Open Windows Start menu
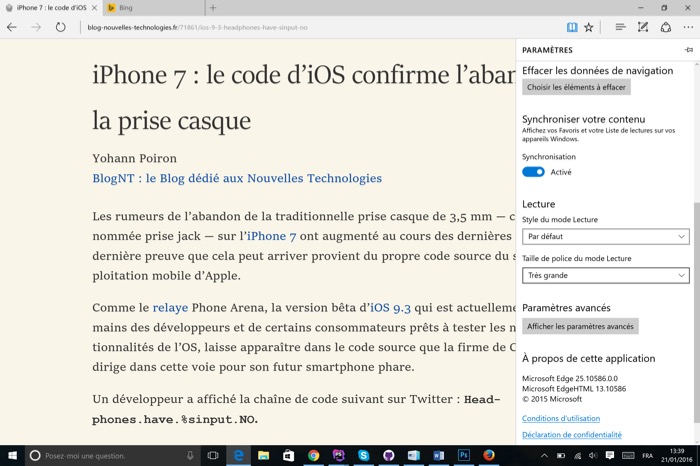This screenshot has width=700, height=466. click(x=11, y=455)
